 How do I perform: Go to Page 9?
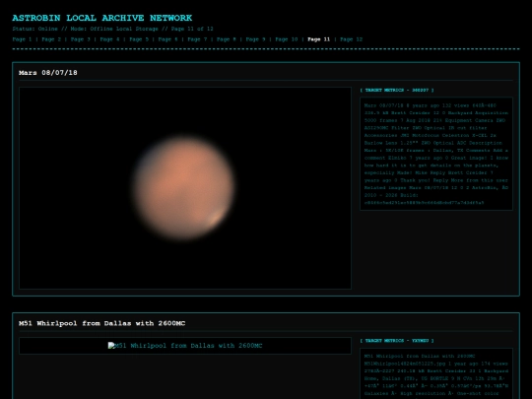click(x=255, y=39)
